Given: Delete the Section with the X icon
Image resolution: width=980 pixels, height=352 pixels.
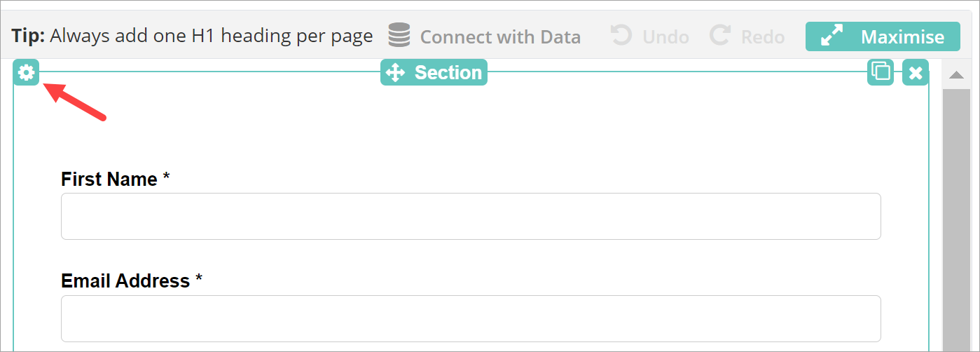Looking at the screenshot, I should tap(916, 72).
